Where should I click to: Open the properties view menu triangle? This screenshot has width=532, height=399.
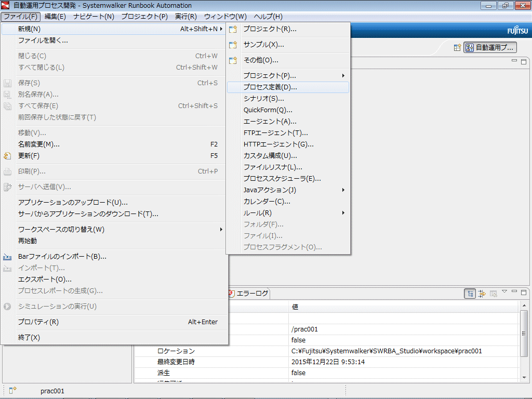[504, 291]
